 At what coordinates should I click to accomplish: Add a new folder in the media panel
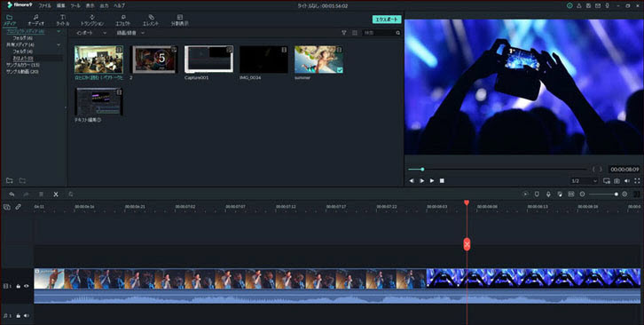coord(10,180)
